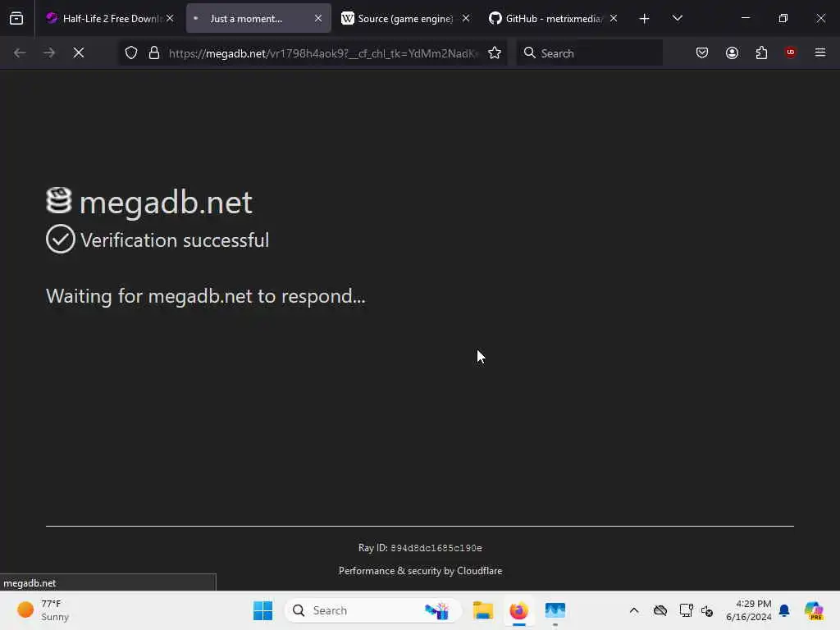The height and width of the screenshot is (630, 840).
Task: Open the weather widget showing 77°F Sunny
Action: (x=43, y=610)
